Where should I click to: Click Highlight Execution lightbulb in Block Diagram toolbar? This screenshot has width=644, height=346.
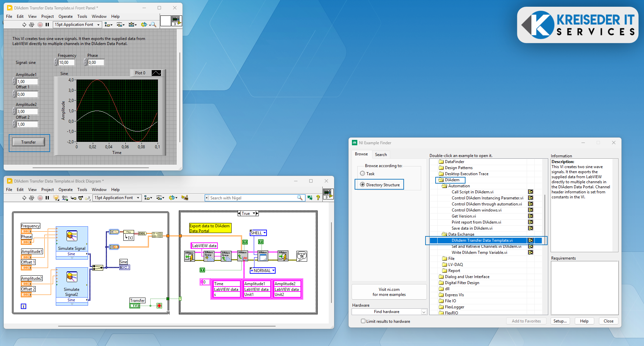pyautogui.click(x=56, y=198)
